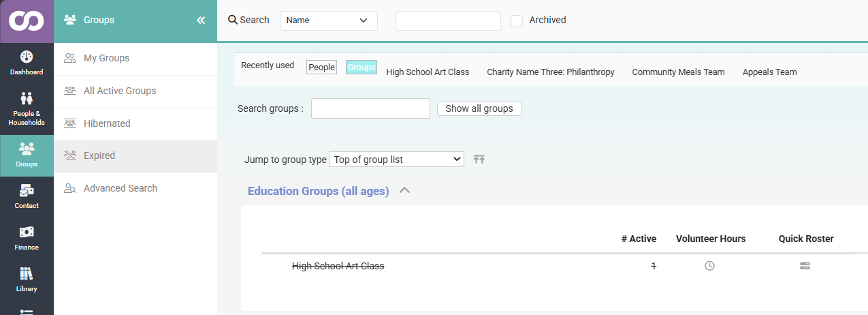This screenshot has height=315, width=868.
Task: Click active count 1 in group row
Action: click(x=654, y=266)
